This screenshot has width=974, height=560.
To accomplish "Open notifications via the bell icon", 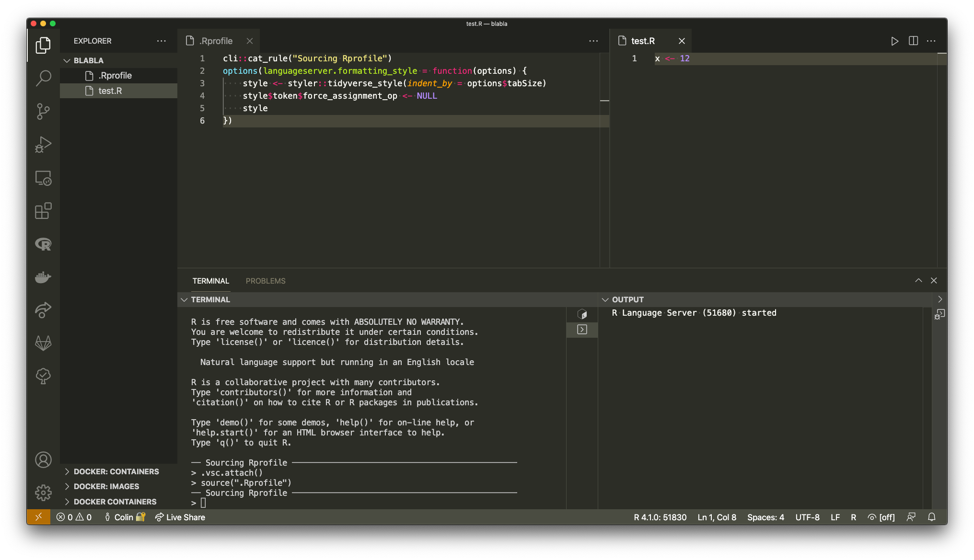I will (931, 517).
